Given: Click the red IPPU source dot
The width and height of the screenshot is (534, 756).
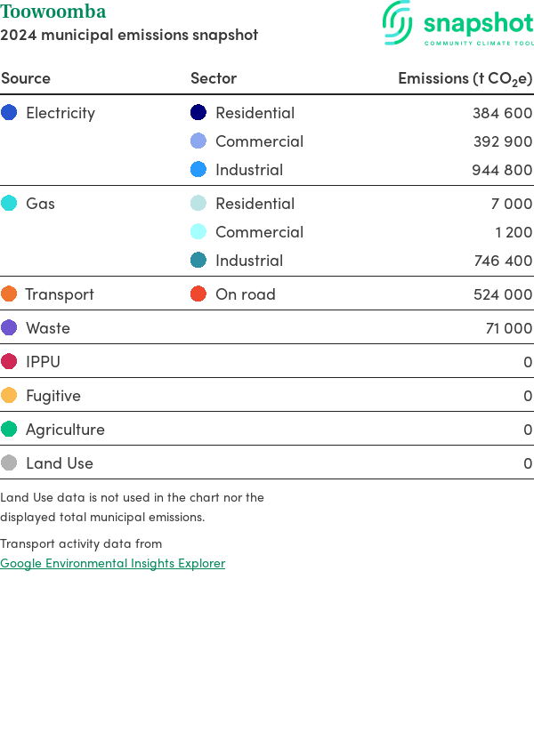Looking at the screenshot, I should click(x=9, y=362).
